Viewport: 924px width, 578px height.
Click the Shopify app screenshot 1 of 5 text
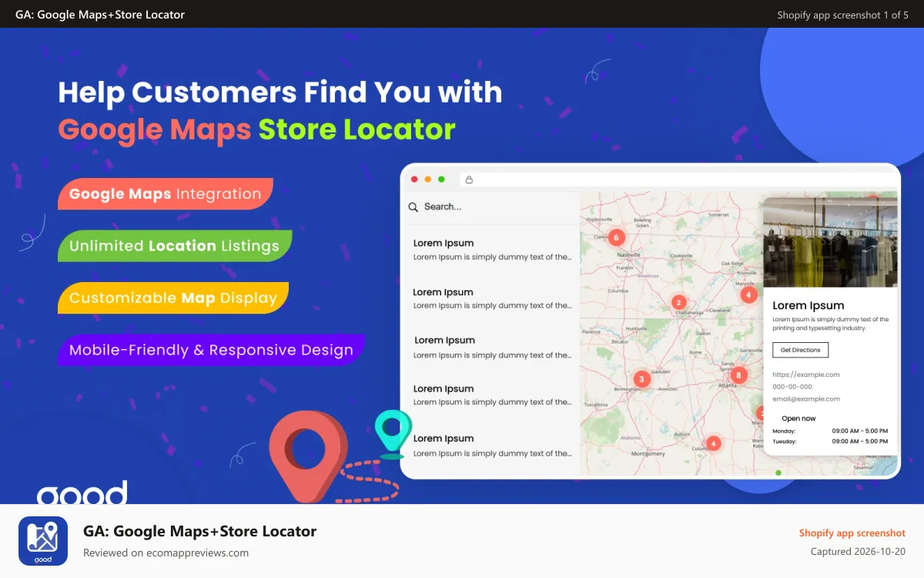(x=842, y=15)
